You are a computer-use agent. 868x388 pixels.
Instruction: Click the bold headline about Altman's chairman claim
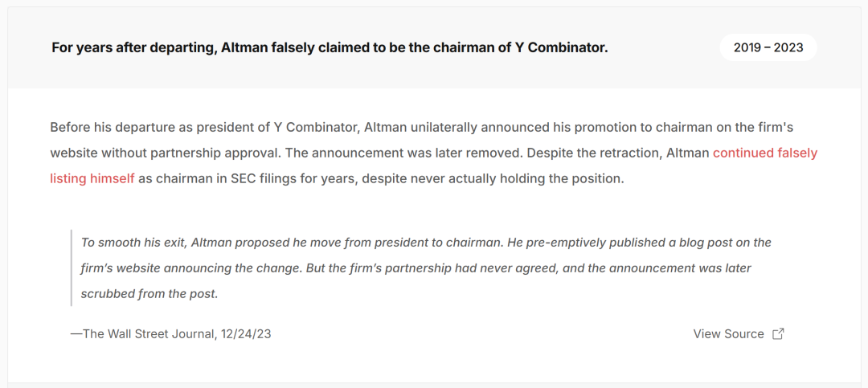click(x=330, y=47)
